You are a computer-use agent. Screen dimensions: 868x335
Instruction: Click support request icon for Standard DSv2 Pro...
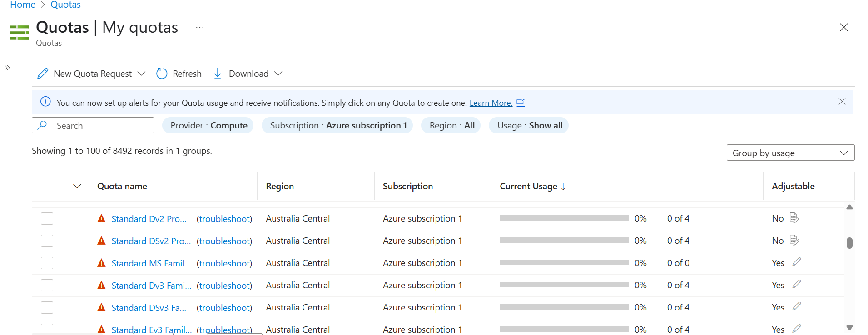pos(794,240)
